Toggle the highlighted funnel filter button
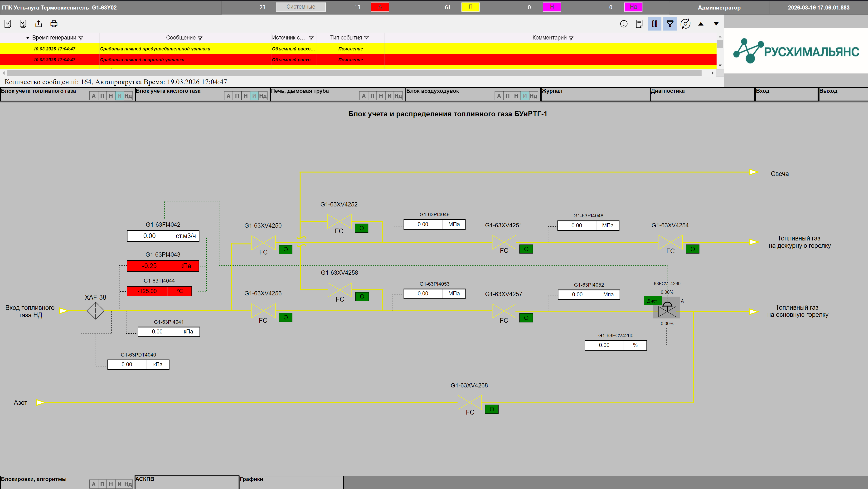 (x=670, y=24)
